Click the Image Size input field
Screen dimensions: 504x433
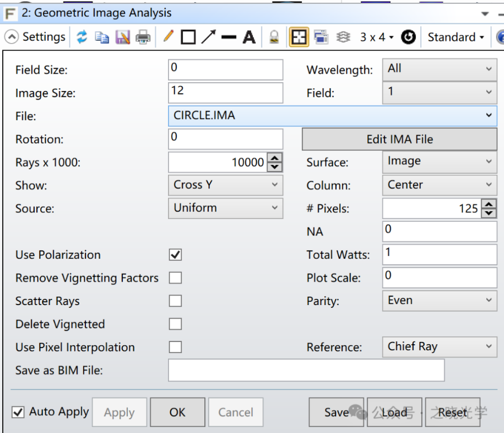pos(225,92)
